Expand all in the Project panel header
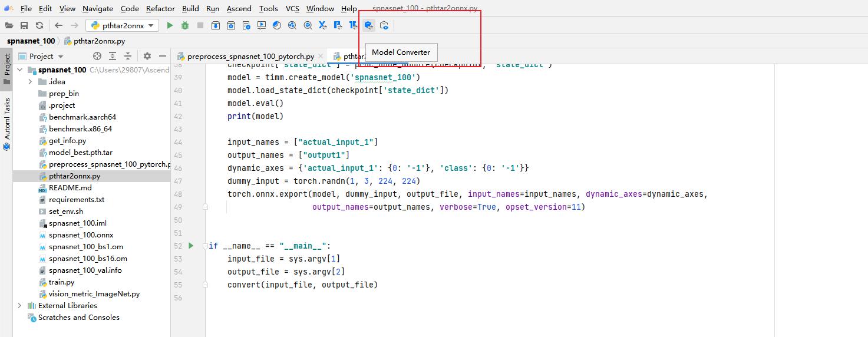 click(113, 56)
